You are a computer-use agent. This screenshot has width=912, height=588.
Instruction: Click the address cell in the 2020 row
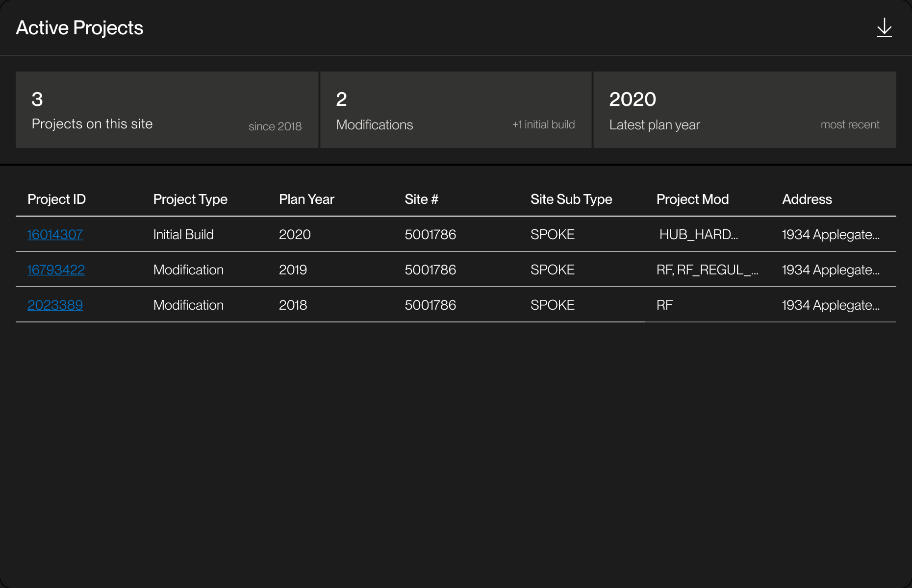tap(831, 234)
